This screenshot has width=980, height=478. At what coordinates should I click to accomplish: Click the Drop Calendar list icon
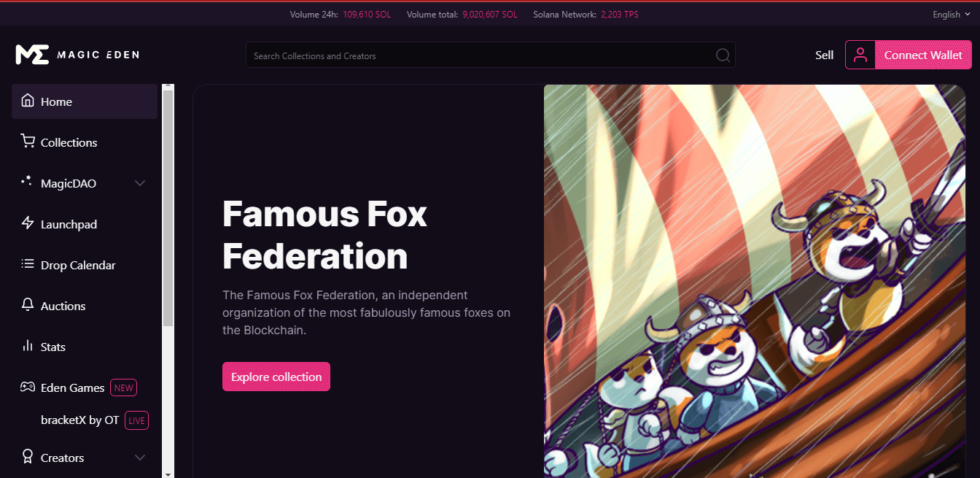(x=28, y=264)
